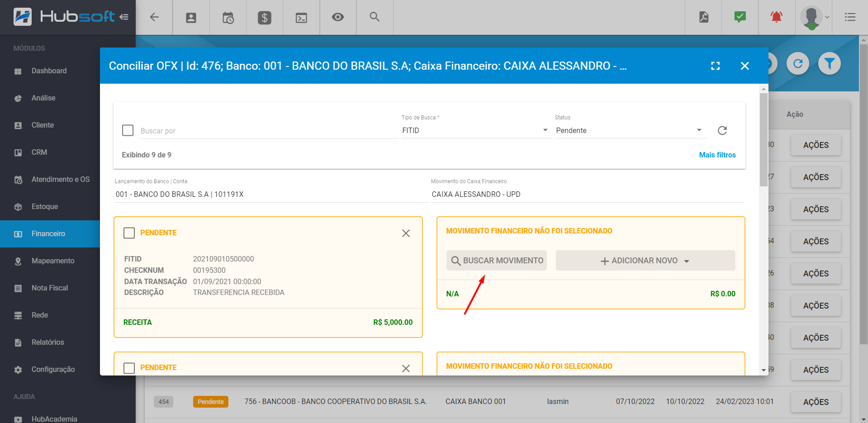
Task: Dismiss the first PENDENTE card with X
Action: pos(406,233)
